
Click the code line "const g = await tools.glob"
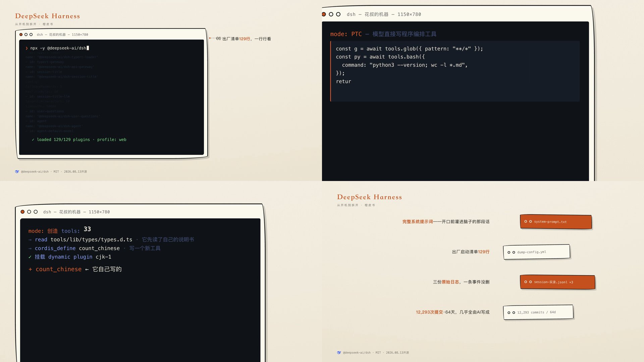(x=409, y=49)
